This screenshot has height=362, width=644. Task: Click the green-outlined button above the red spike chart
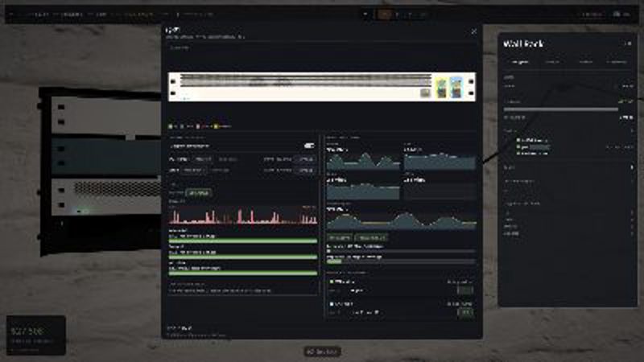click(199, 193)
